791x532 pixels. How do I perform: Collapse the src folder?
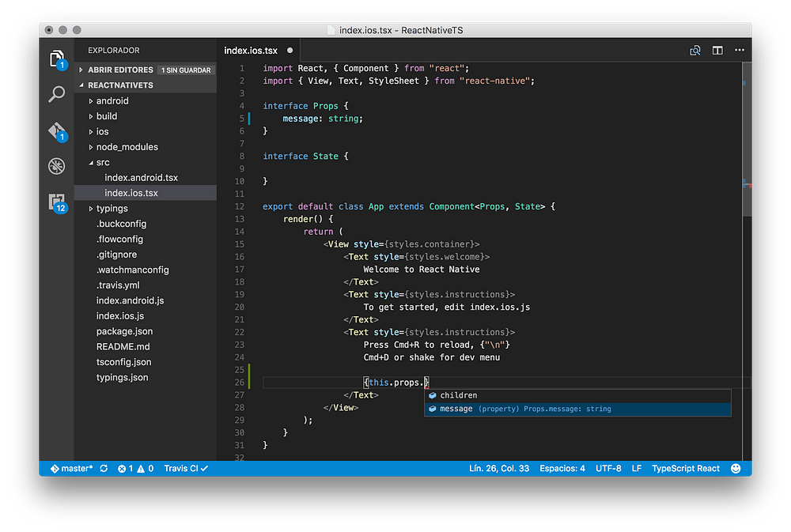click(146, 162)
